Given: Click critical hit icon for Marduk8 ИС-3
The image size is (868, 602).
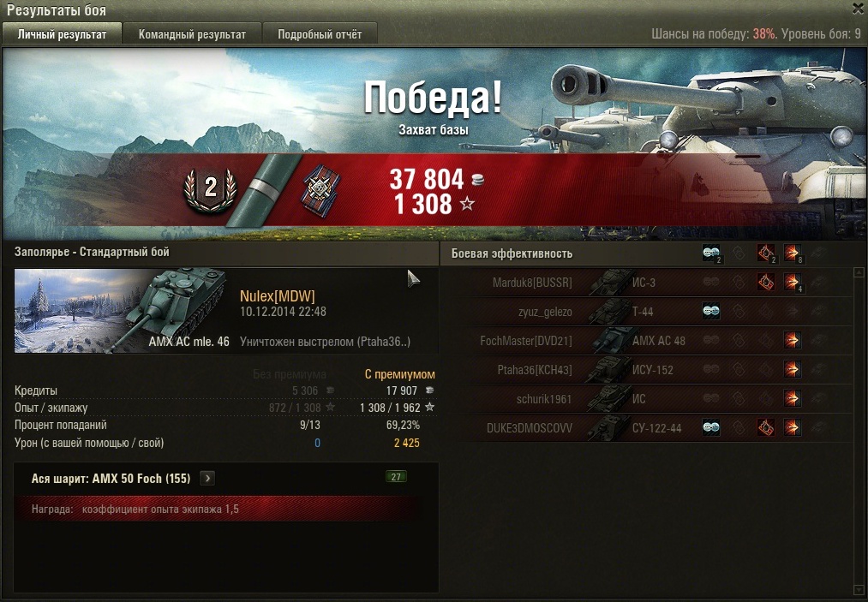Looking at the screenshot, I should pyautogui.click(x=765, y=283).
